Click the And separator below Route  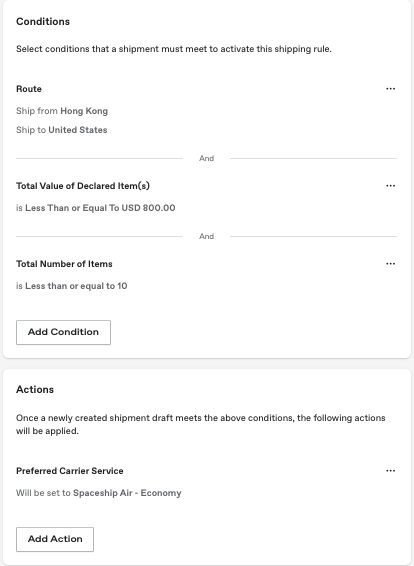pyautogui.click(x=206, y=158)
